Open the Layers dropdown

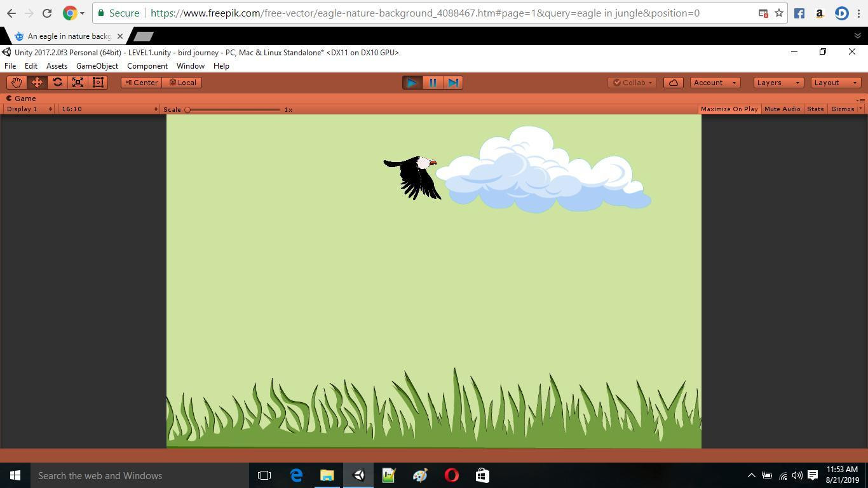coord(778,83)
